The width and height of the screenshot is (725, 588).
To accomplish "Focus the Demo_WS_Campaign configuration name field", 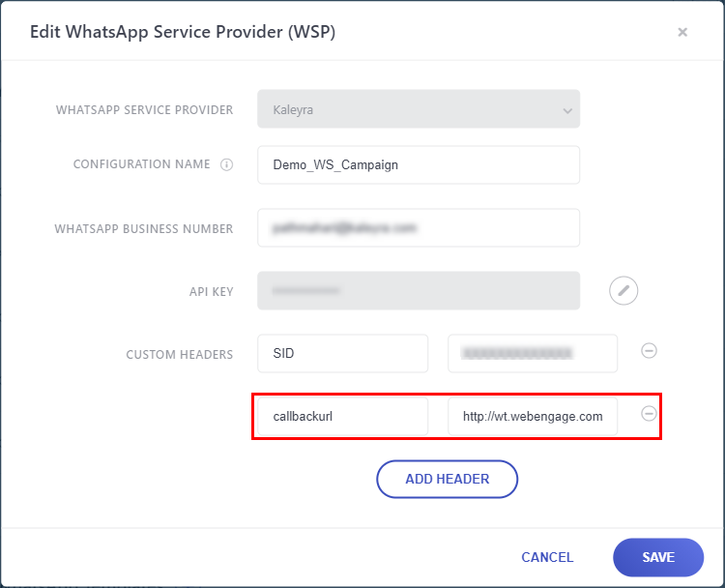I will (419, 165).
